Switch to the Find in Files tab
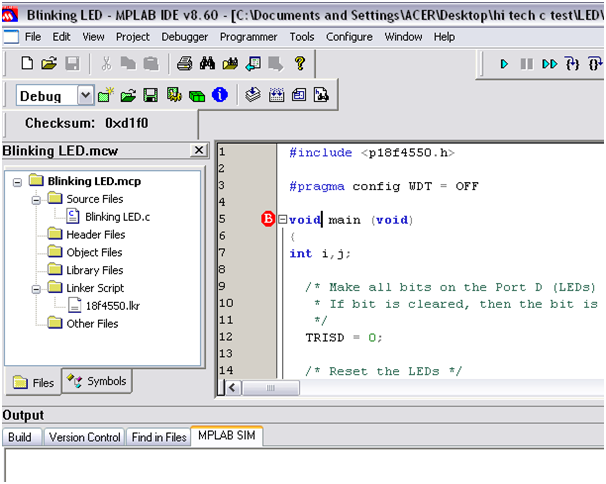 [159, 437]
